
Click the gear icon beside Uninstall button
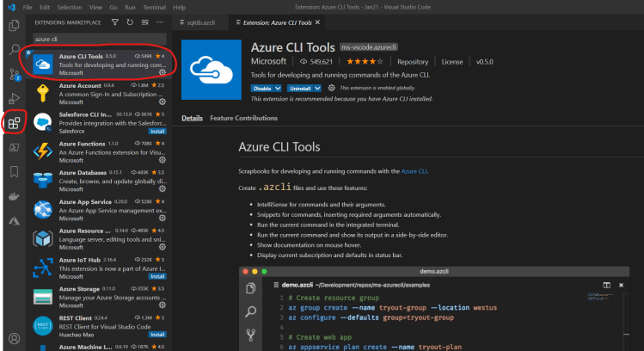[331, 88]
